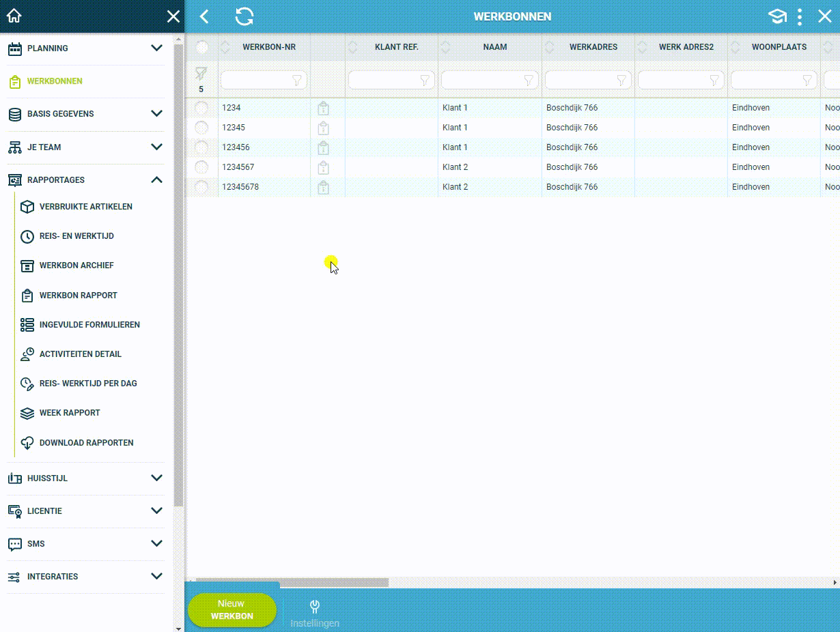Click the Je Team hierarchy icon
The image size is (840, 632).
(14, 147)
